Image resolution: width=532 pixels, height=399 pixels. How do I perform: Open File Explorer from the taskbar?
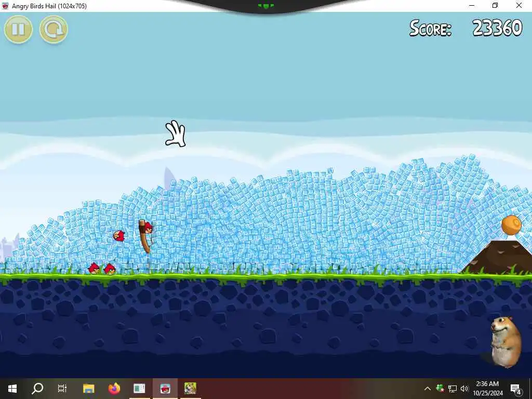tap(89, 389)
